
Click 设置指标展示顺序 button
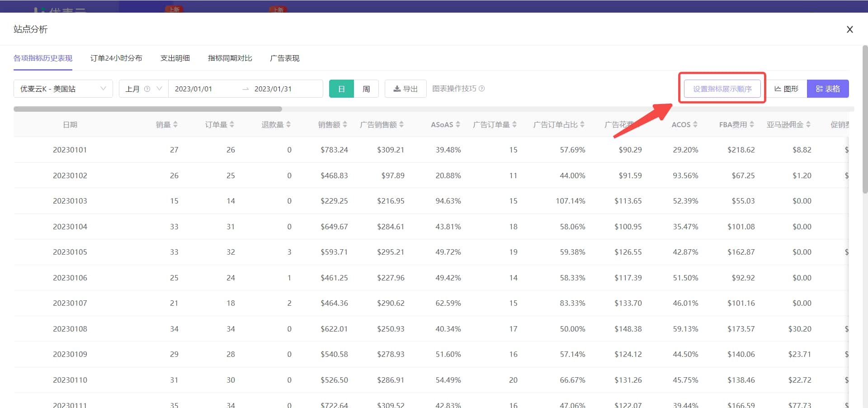[722, 89]
